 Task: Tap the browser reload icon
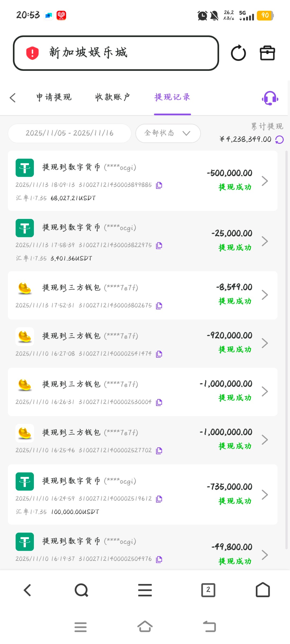tap(238, 53)
